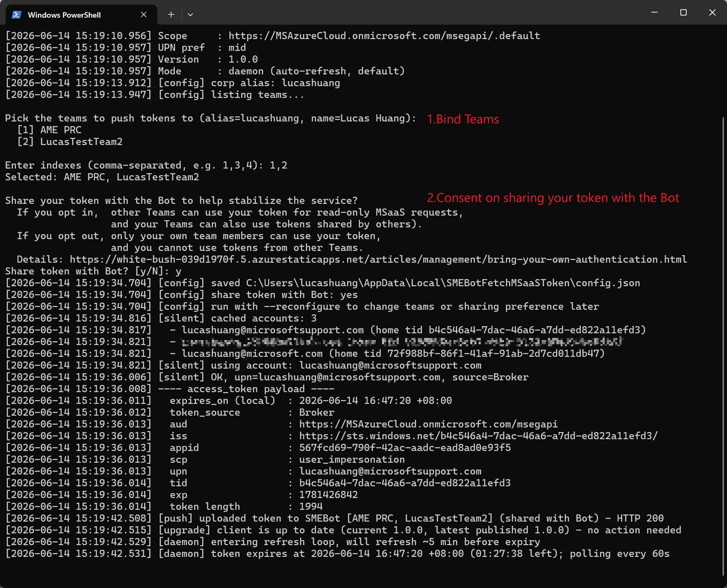
Task: Click the '[2] LucasTestTeam2' option
Action: 70,142
